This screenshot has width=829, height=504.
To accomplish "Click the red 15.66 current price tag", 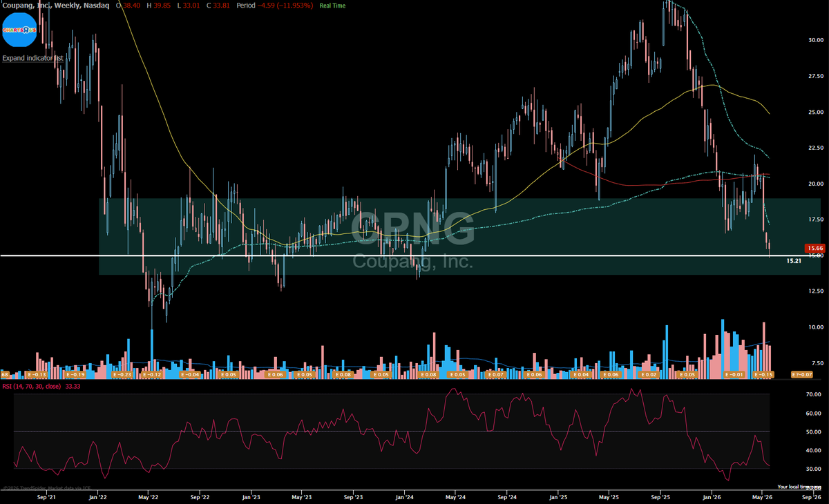I will [x=815, y=249].
